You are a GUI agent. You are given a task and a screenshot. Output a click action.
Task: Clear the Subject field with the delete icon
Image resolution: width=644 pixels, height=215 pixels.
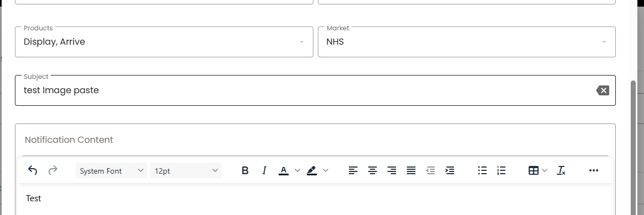pyautogui.click(x=603, y=90)
